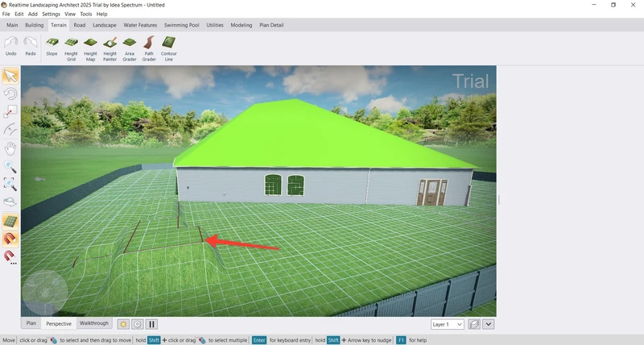Open the Layer 1 dropdown

(448, 324)
